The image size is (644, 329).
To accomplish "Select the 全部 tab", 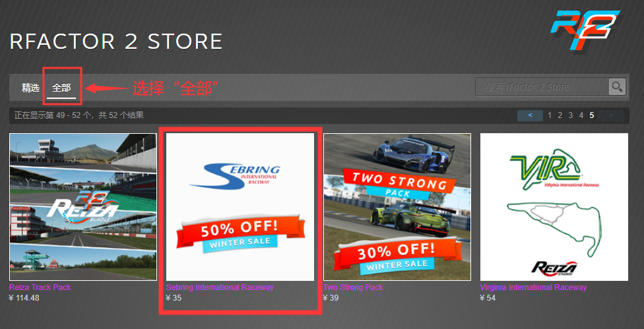I will click(x=61, y=88).
